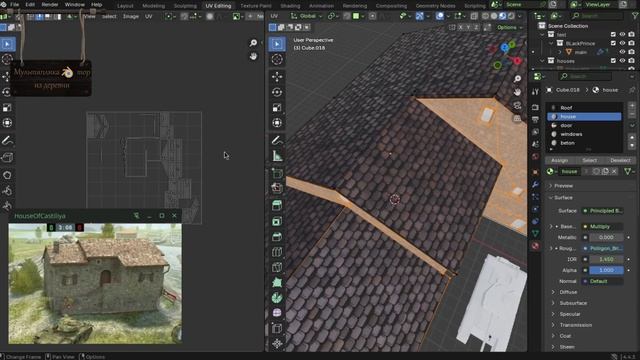Select the Annotate tool in the 3D viewport
Viewport: 640px width, 360px height.
coord(277,140)
